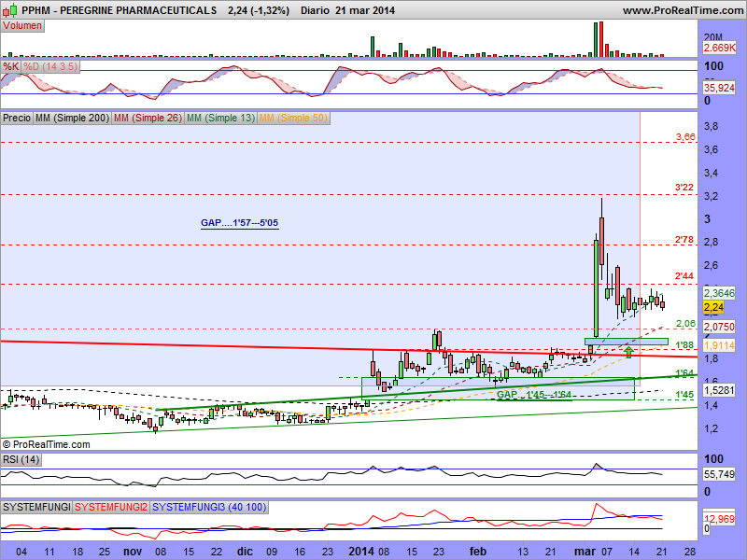Open the MM (Simple 200) moving average label
The image size is (747, 560).
[x=72, y=118]
